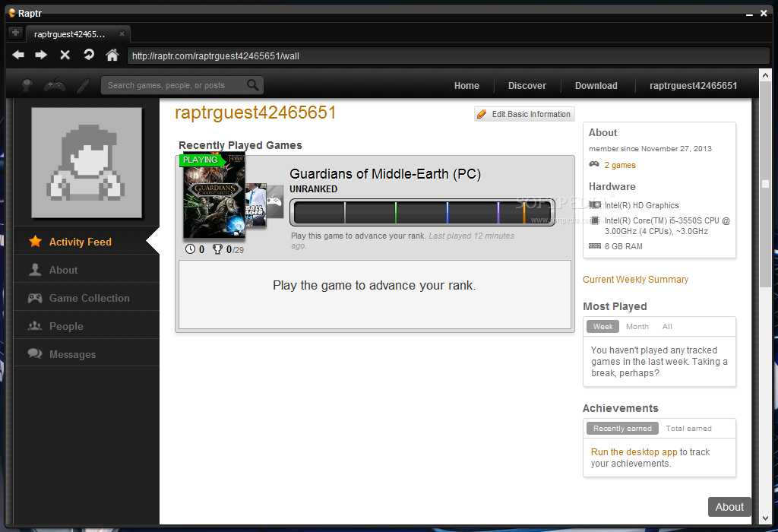Click 'member since November 27, 2013' text
This screenshot has height=532, width=778.
(x=650, y=149)
